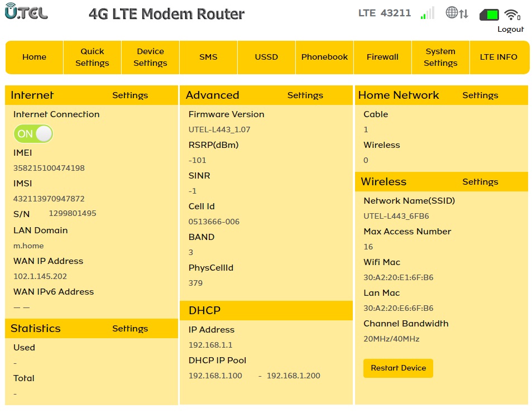Open Settings in the Statistics panel
The image size is (532, 418).
coord(130,329)
